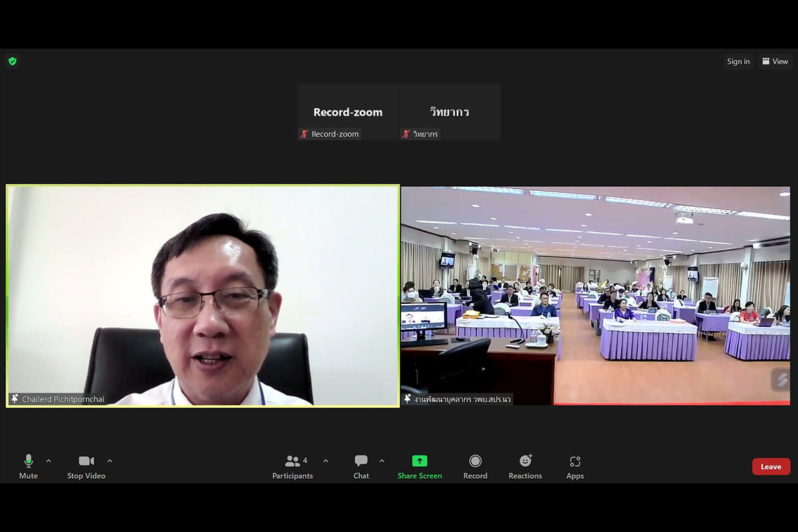This screenshot has width=798, height=532.
Task: Leave the meeting
Action: tap(771, 467)
